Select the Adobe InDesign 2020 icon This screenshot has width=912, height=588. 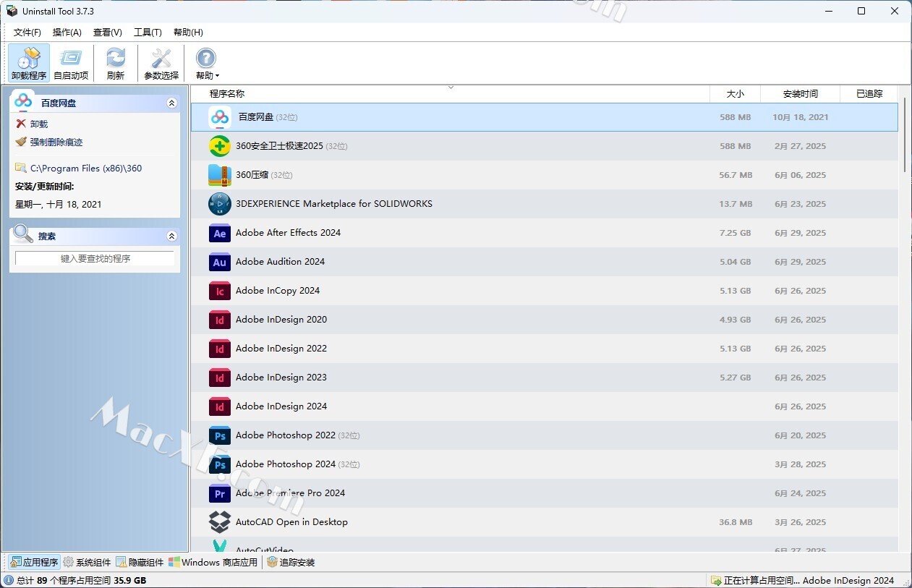[220, 320]
